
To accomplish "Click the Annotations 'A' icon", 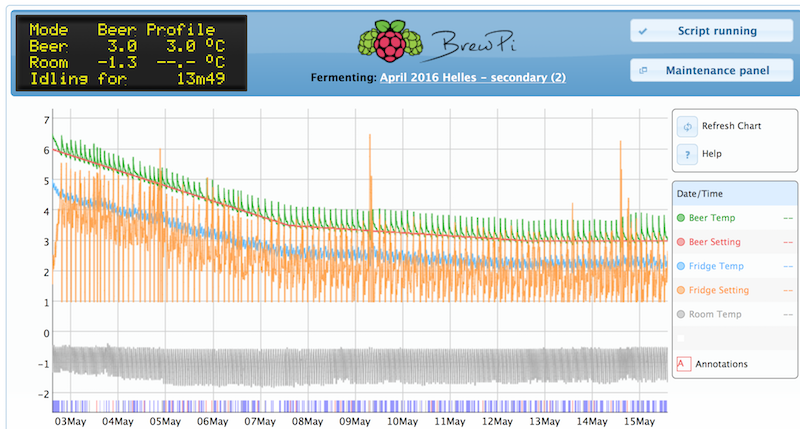I will coord(681,364).
